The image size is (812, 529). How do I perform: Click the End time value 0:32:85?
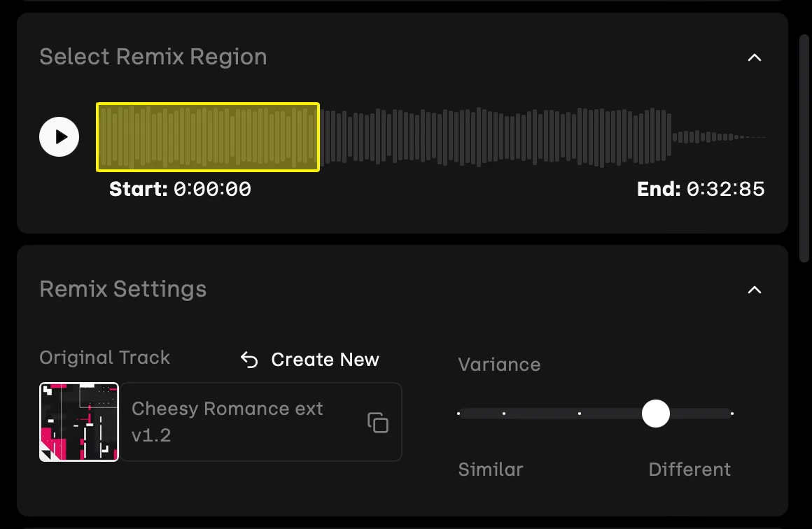point(725,189)
